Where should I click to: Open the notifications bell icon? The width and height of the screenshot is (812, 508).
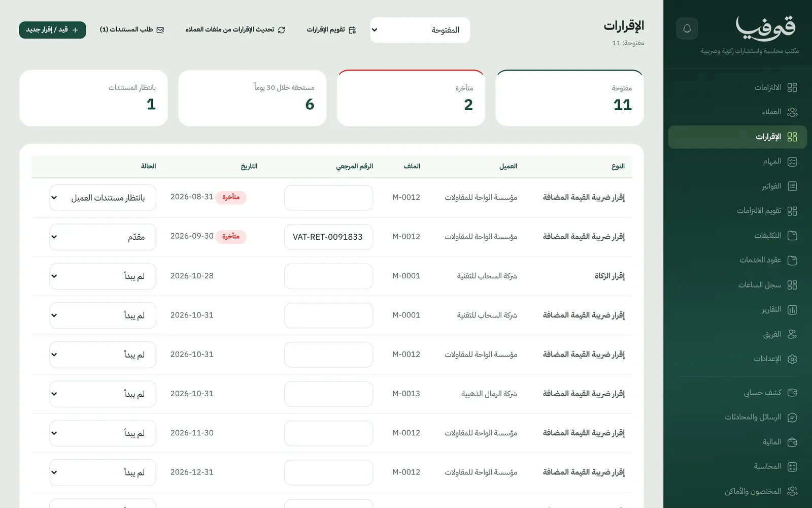[687, 28]
